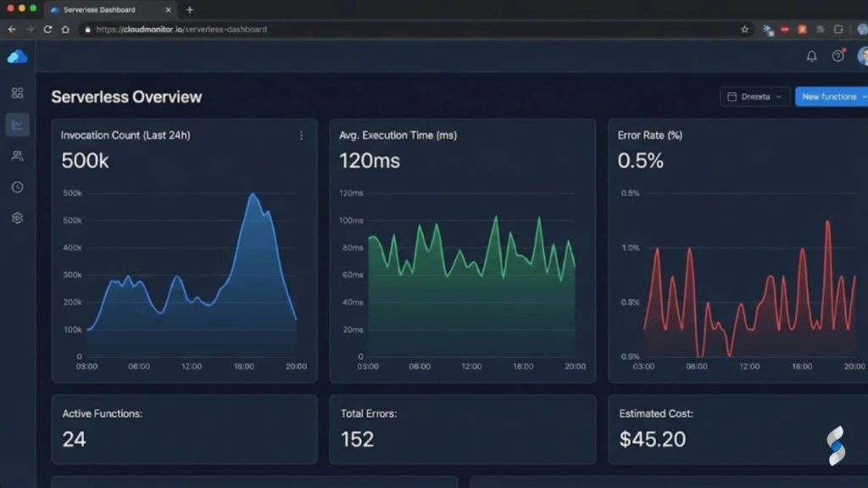This screenshot has height=488, width=868.
Task: Open the Invocation Count options via three-dot menu
Action: [302, 135]
